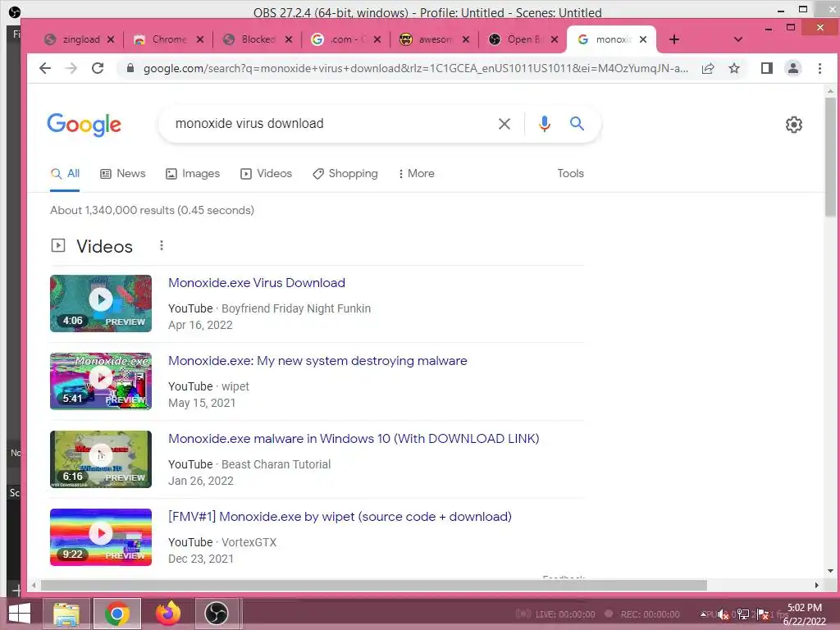Open the search Tools options
Screen dimensions: 840x630
tap(570, 174)
